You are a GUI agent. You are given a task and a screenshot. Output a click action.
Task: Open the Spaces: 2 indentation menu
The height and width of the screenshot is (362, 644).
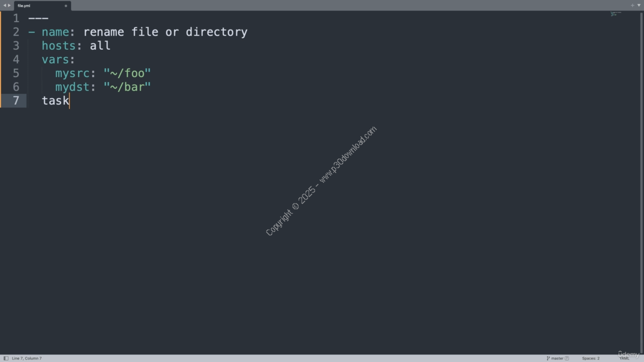tap(591, 358)
